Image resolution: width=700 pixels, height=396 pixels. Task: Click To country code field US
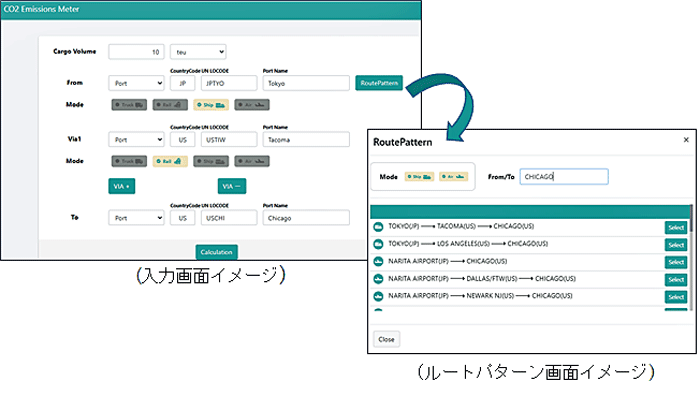click(x=183, y=218)
